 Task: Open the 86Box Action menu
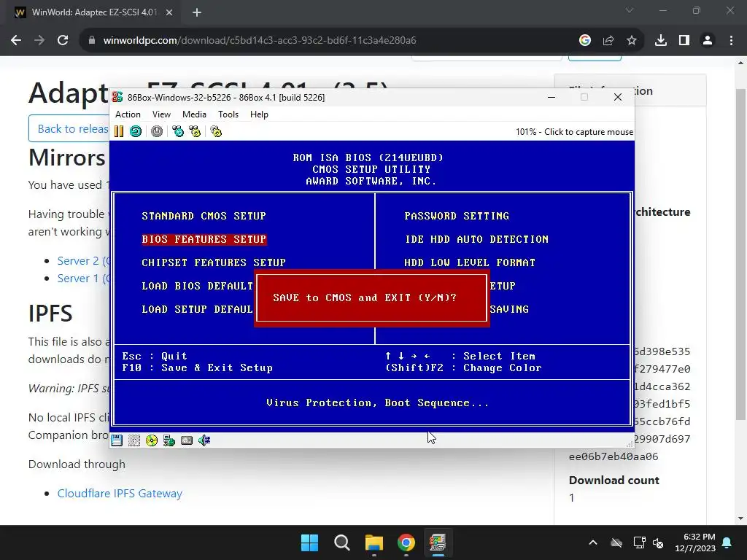pos(128,114)
